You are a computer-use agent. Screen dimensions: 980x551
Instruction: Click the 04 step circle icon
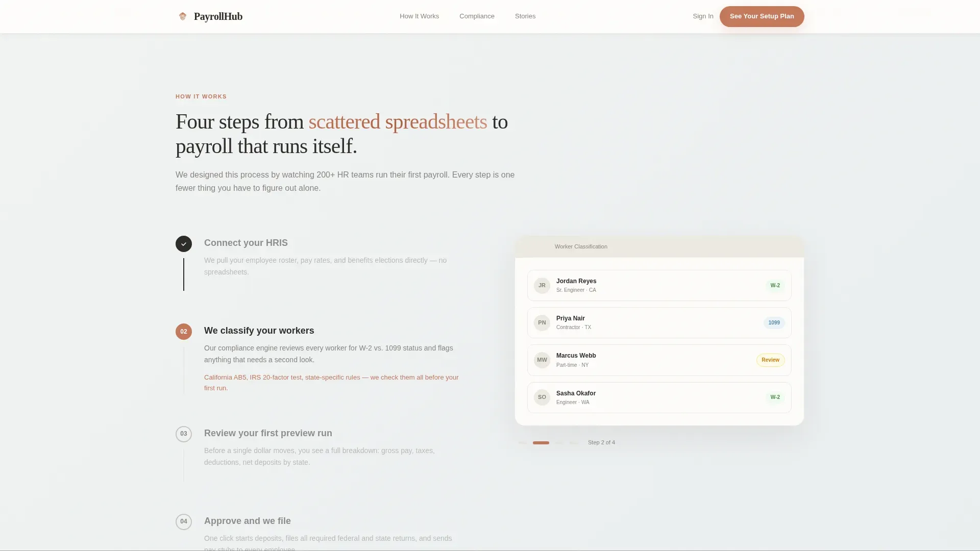click(x=184, y=522)
